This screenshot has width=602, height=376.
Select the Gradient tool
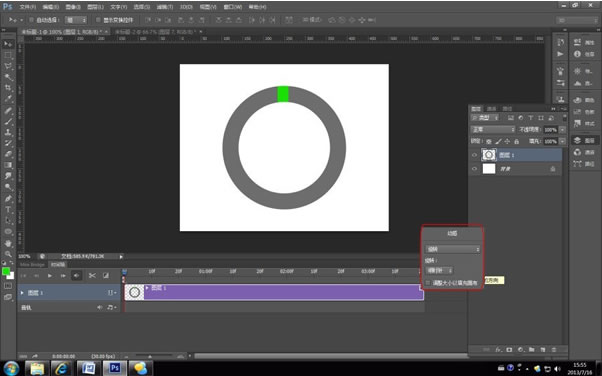tap(8, 165)
